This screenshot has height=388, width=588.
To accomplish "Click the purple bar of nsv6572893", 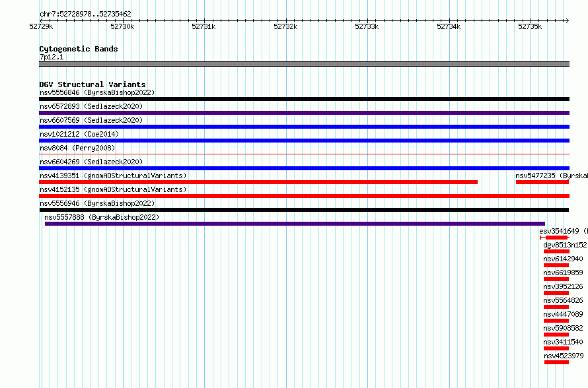I will click(304, 113).
